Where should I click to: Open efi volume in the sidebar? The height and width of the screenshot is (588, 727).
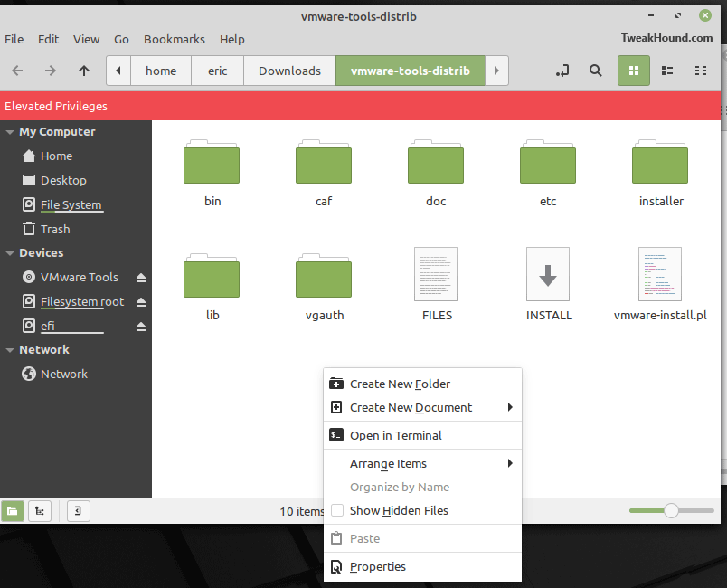click(62, 326)
